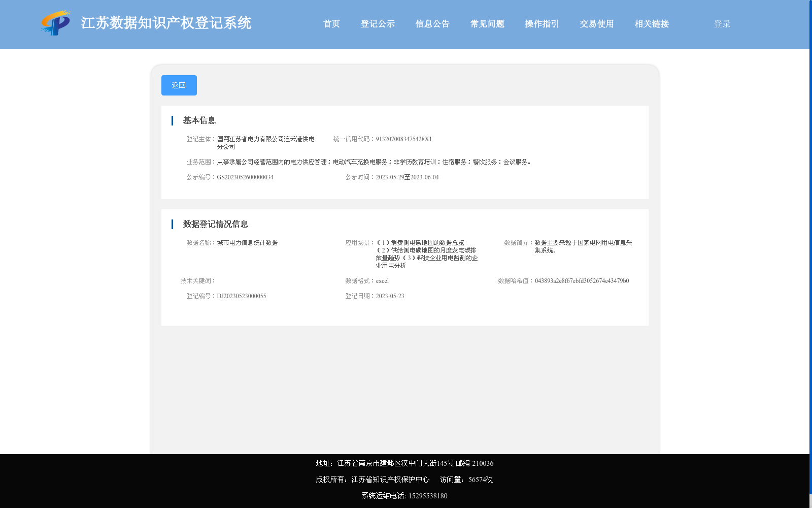
Task: Select the 数据登记情况信息 section heading
Action: 216,224
